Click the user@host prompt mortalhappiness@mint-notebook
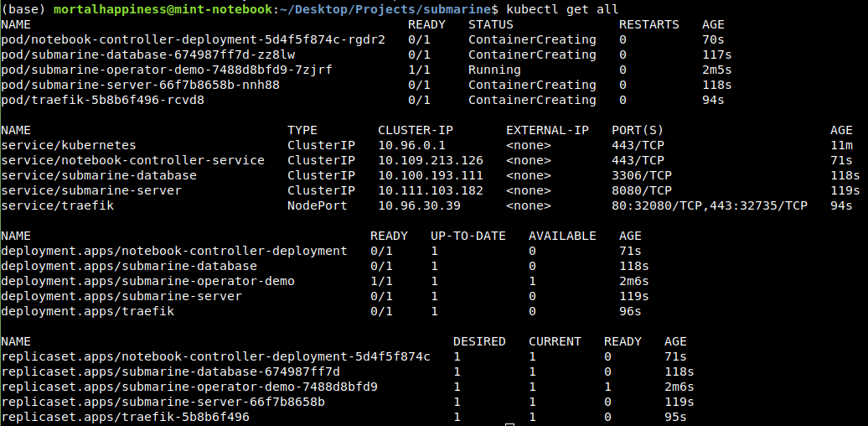868x426 pixels. point(163,9)
